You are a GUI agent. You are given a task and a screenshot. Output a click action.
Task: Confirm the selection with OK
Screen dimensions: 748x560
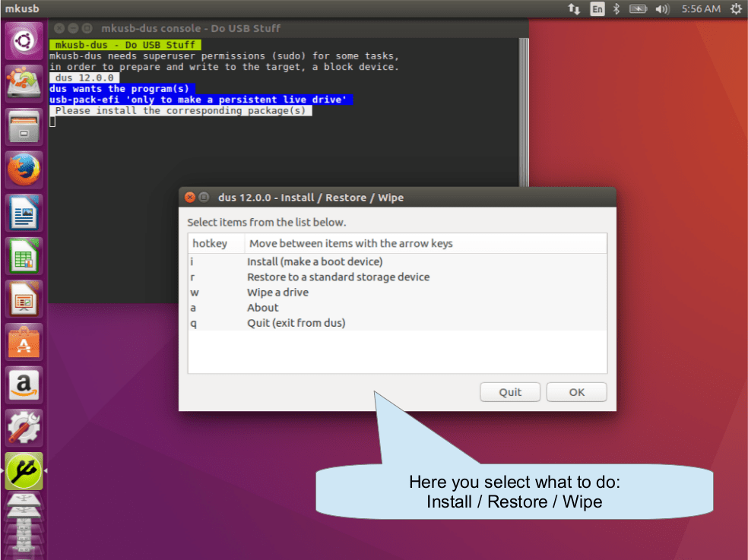(576, 392)
